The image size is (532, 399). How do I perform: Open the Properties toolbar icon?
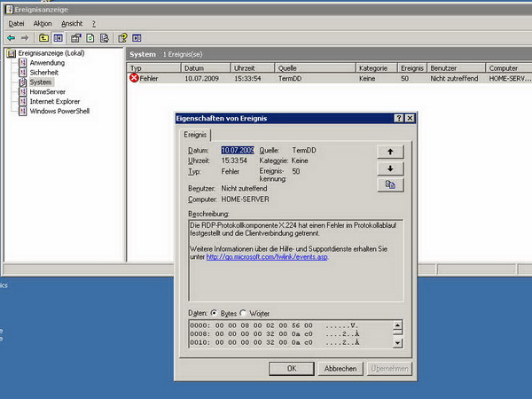click(x=76, y=38)
